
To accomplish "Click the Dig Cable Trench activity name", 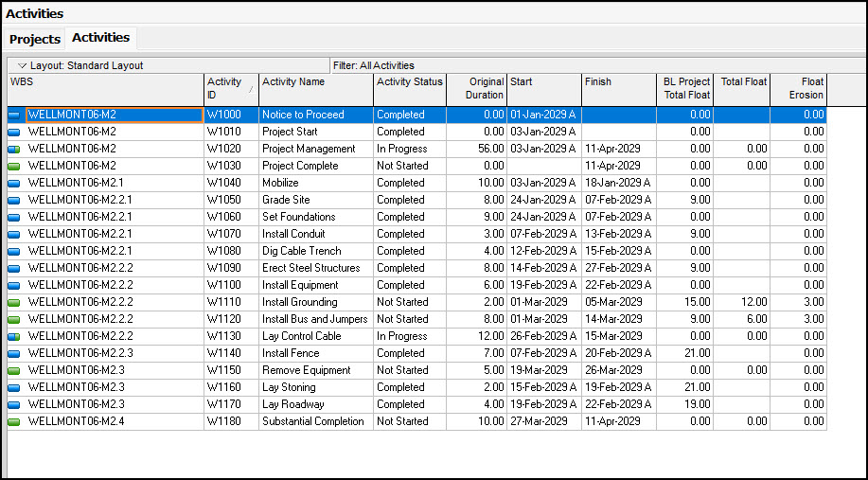I will click(302, 251).
